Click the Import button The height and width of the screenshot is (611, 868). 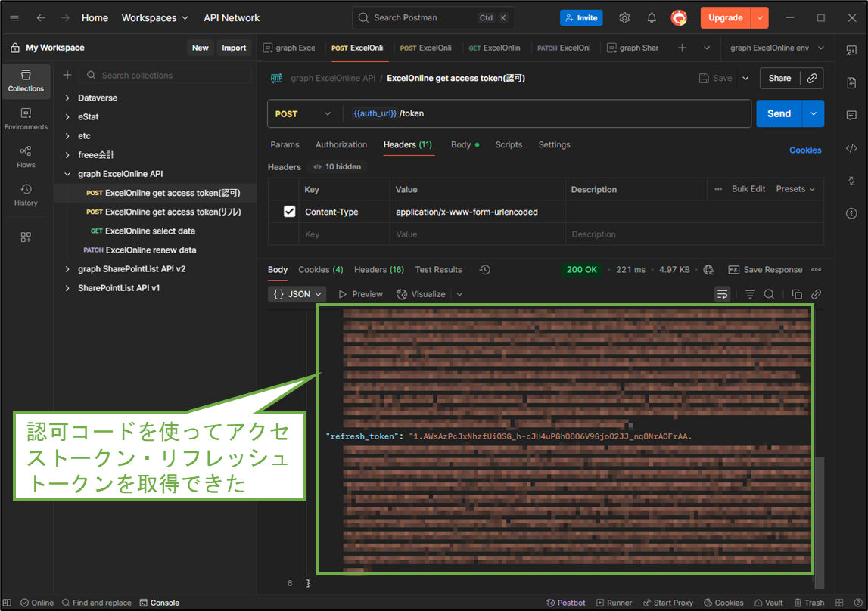(234, 48)
